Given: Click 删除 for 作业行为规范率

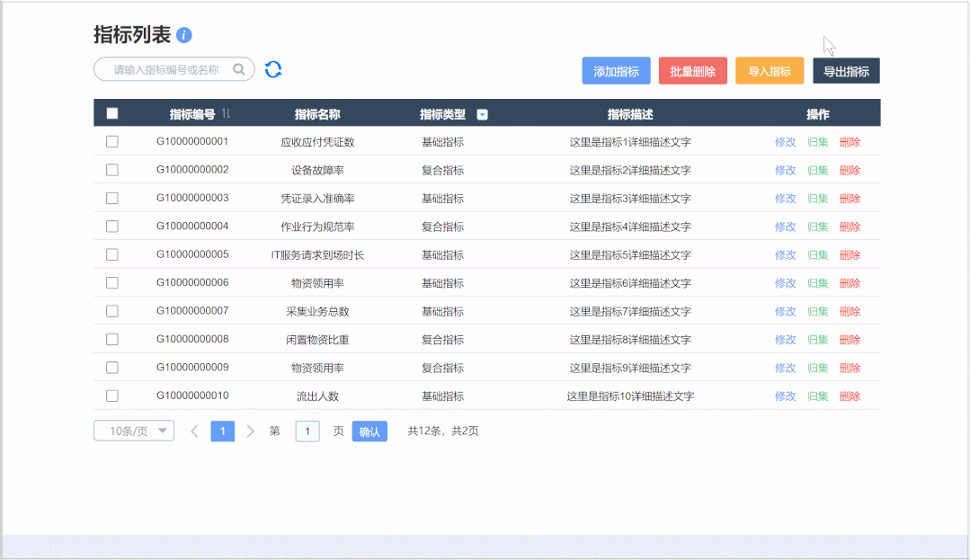Looking at the screenshot, I should click(850, 227).
